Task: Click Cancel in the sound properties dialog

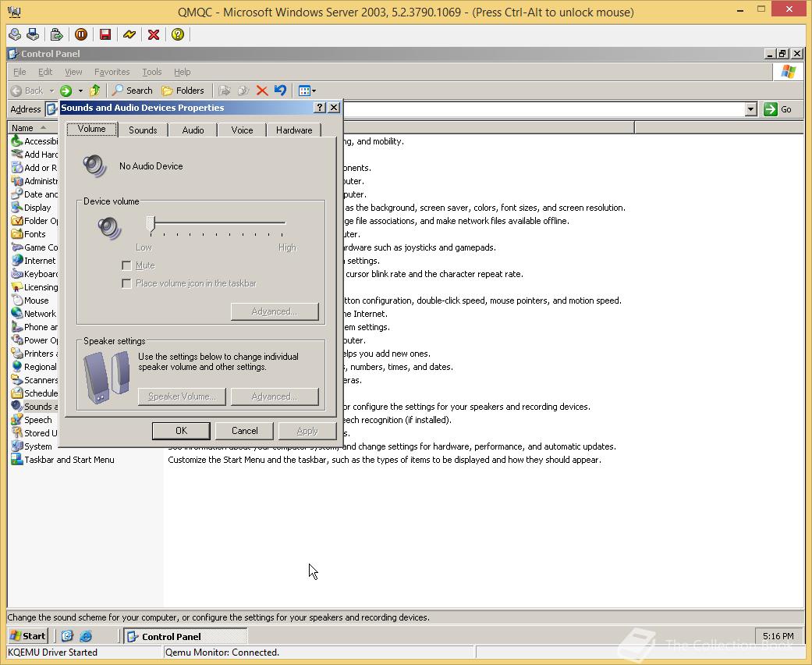Action: [244, 431]
